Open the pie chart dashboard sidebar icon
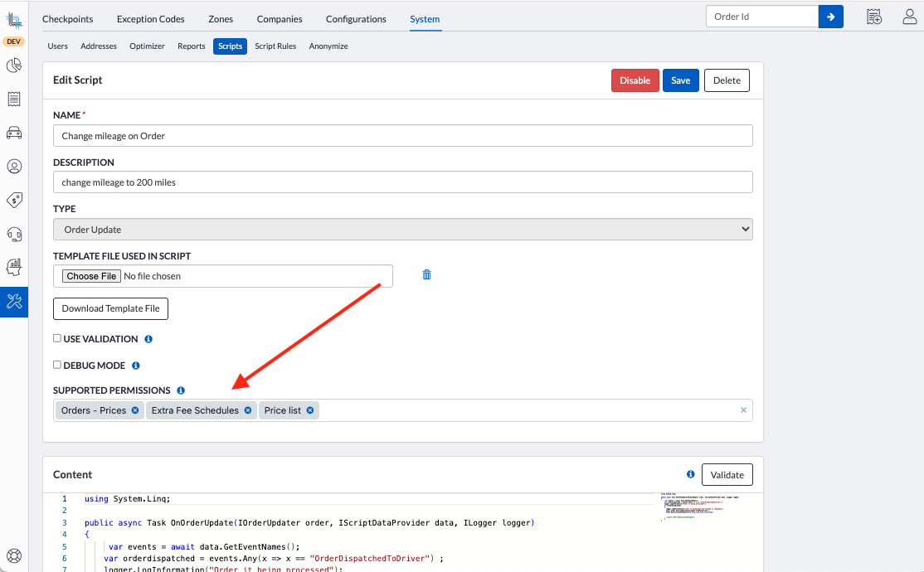This screenshot has width=924, height=572. coord(14,65)
